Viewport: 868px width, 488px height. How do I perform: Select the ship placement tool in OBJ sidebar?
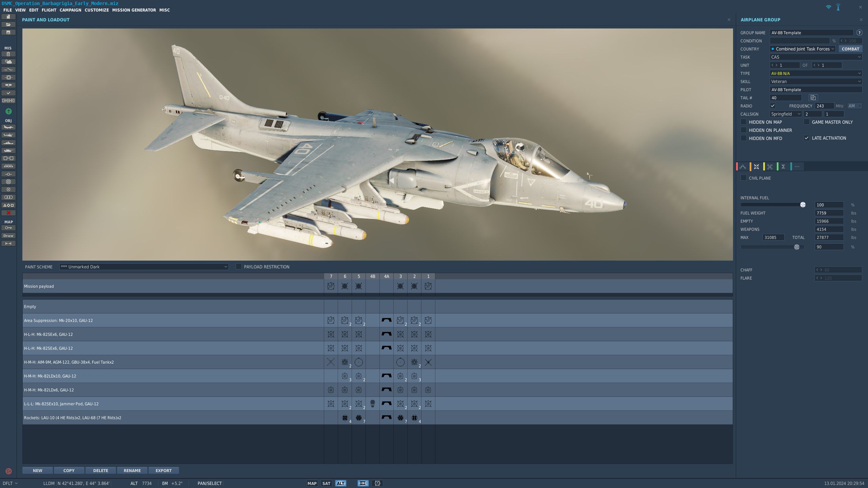[8, 143]
